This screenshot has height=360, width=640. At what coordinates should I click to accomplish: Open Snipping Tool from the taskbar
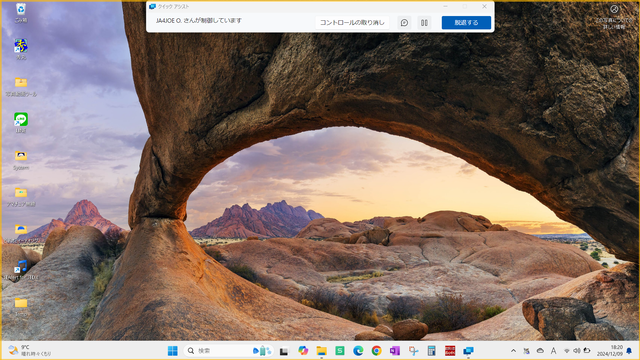413,351
